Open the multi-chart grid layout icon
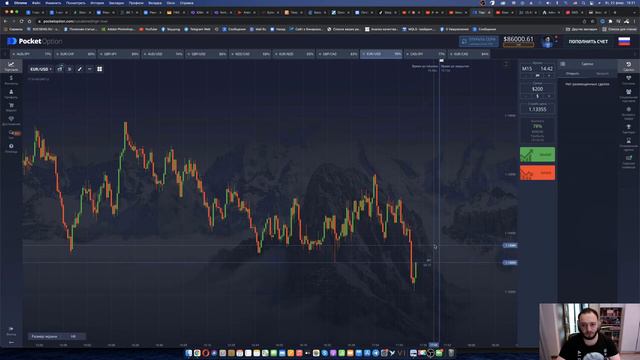640x360 pixels. pyautogui.click(x=100, y=69)
